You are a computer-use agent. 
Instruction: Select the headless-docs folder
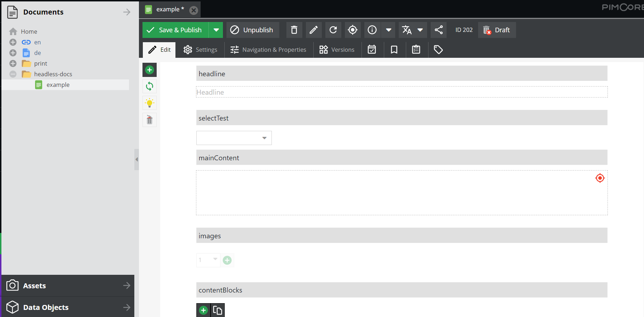53,74
